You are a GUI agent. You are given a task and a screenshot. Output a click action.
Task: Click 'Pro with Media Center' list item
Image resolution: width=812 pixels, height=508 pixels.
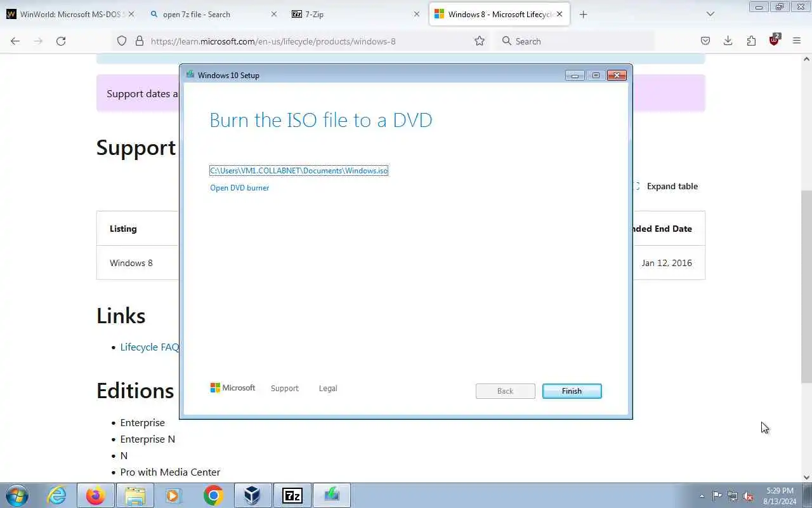170,472
